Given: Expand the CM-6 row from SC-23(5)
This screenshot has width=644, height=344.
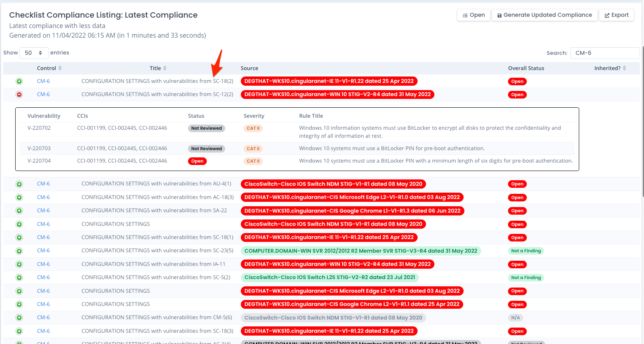Looking at the screenshot, I should [19, 251].
